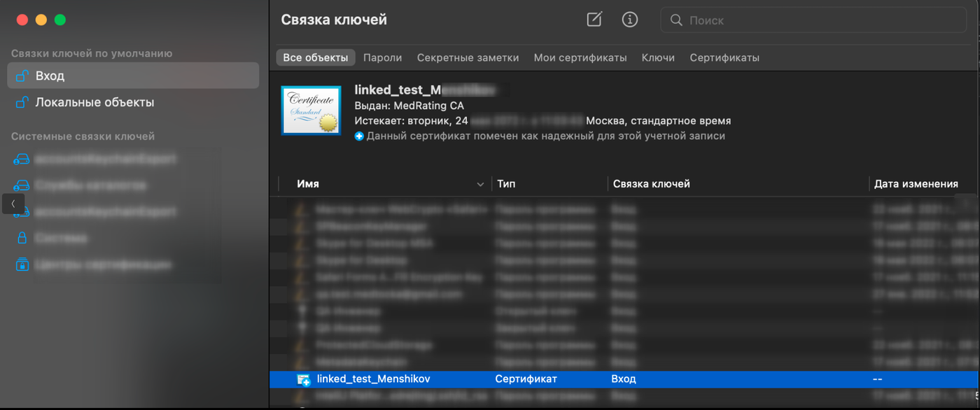Click the Сертификат type cell in selected row

click(x=526, y=379)
